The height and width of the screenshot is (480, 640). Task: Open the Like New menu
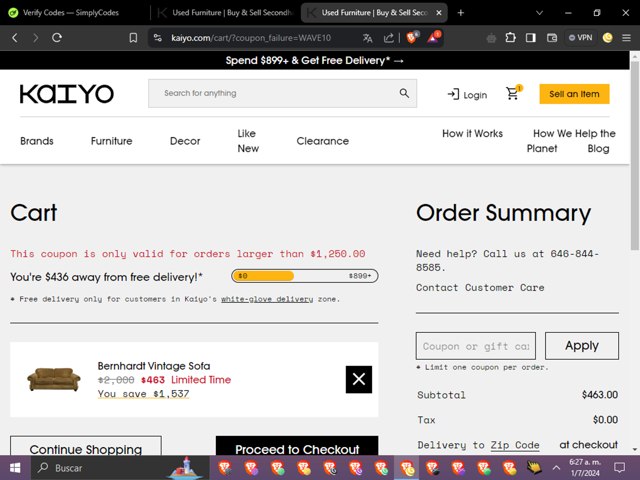pyautogui.click(x=248, y=141)
